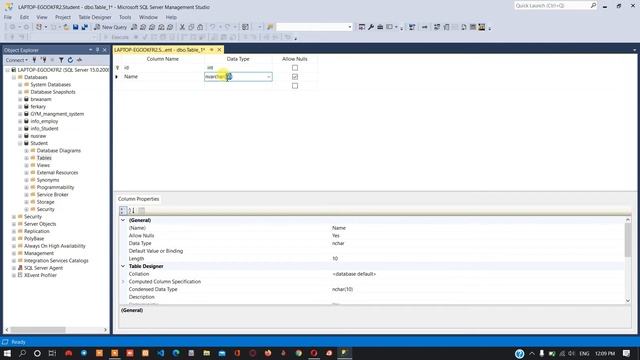Open the Project menu
The height and width of the screenshot is (360, 640).
62,17
